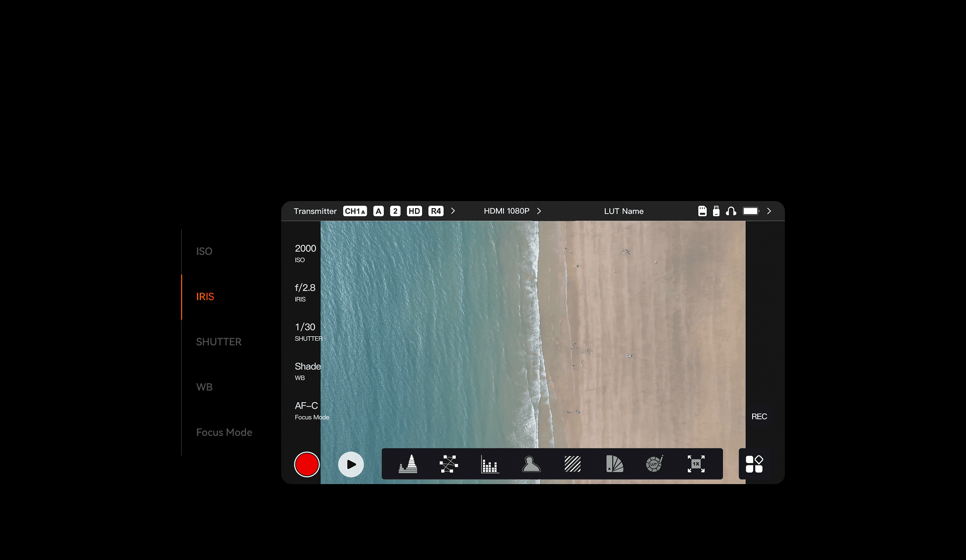This screenshot has height=560, width=966.
Task: Select the Focus Mode tab
Action: coord(224,432)
